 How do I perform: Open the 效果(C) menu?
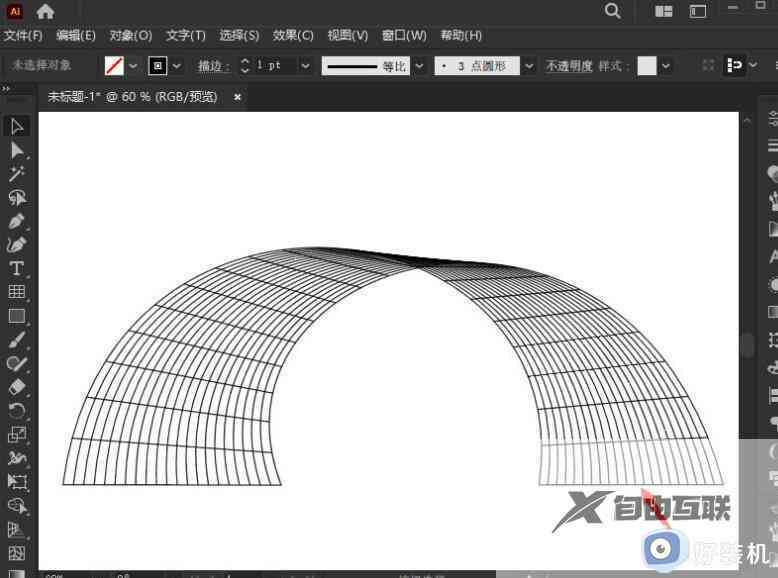(293, 35)
